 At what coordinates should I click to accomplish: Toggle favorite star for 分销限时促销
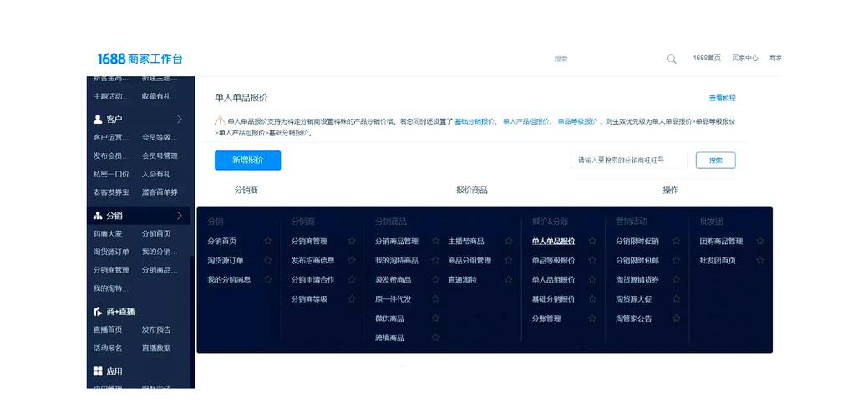tap(676, 241)
